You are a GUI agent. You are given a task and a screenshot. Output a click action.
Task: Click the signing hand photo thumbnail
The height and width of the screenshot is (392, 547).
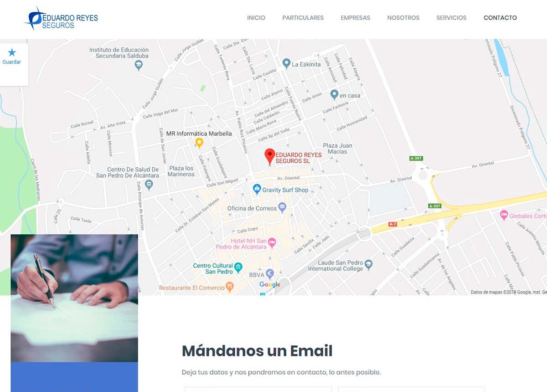pos(74,298)
